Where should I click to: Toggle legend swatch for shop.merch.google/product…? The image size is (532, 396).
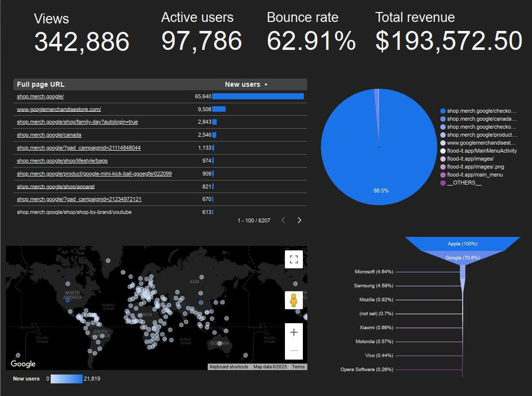[443, 135]
